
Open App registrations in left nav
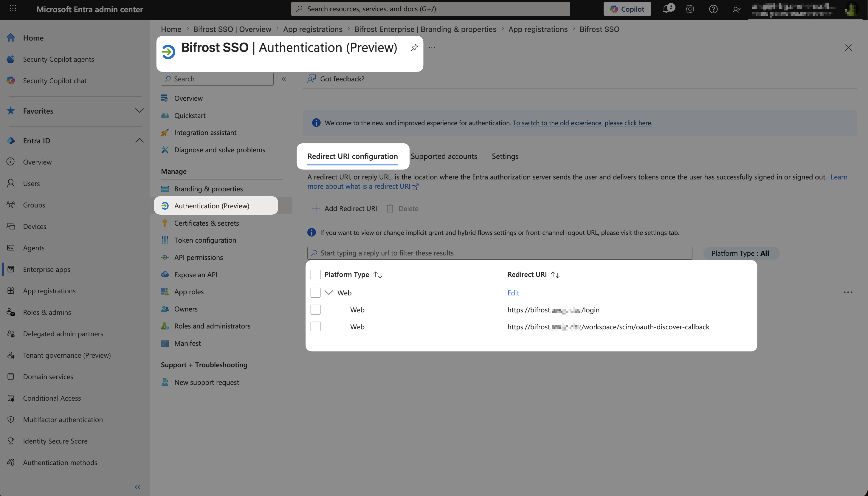(x=49, y=291)
